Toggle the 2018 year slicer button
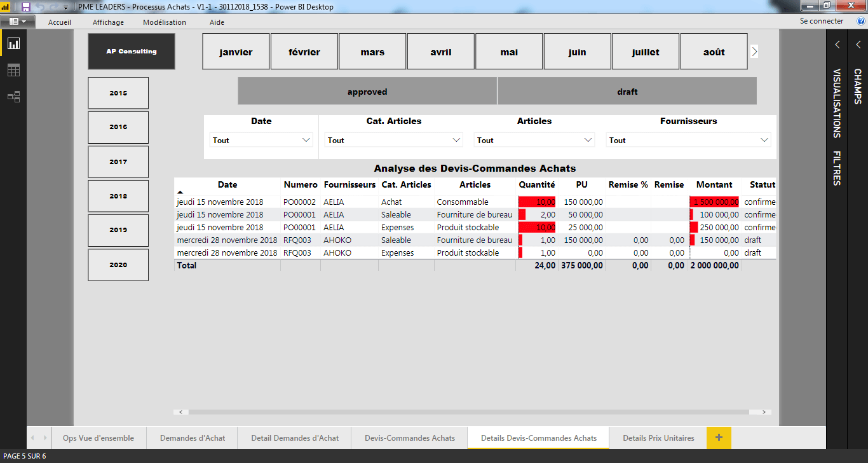 (118, 196)
